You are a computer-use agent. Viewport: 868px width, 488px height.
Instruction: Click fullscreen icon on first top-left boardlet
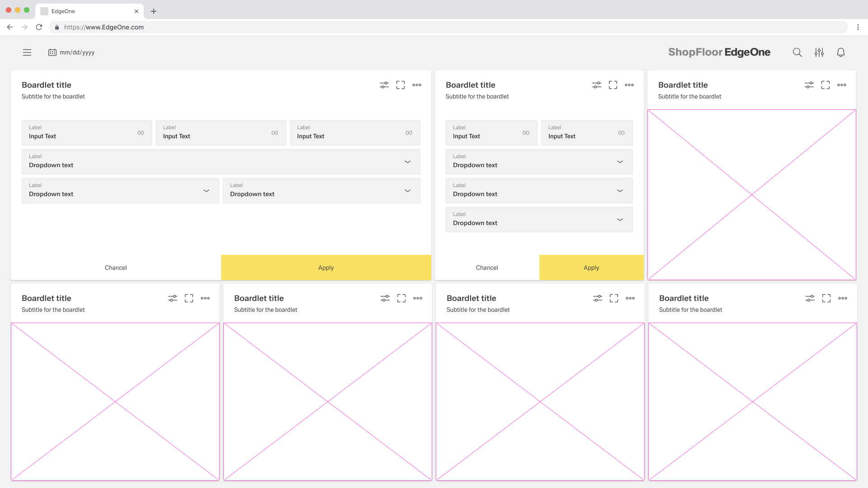point(400,85)
